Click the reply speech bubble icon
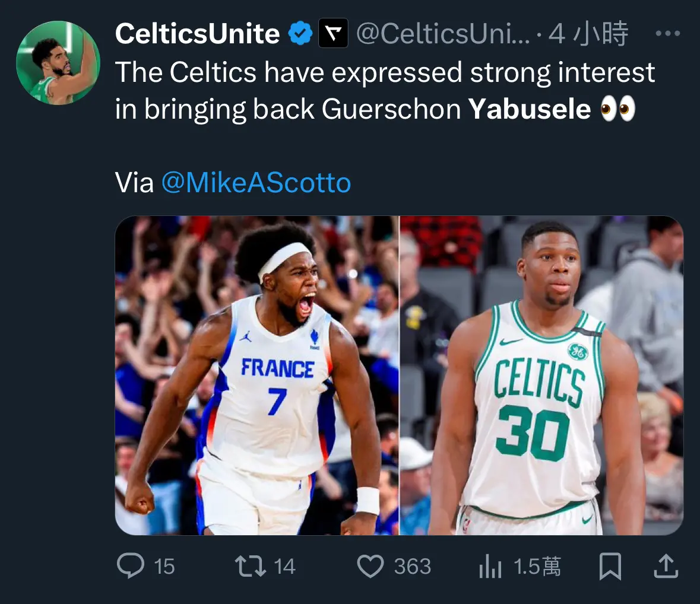This screenshot has height=604, width=700. tap(131, 565)
